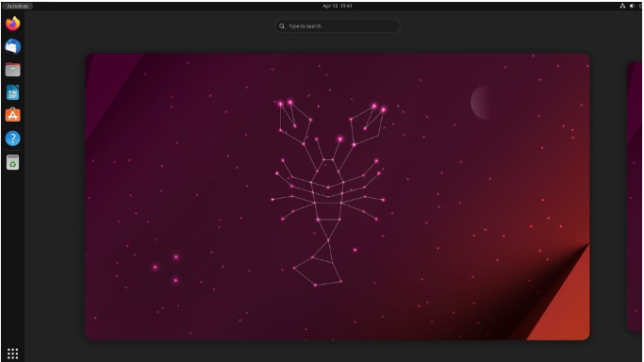Viewport: 644px width, 362px height.
Task: Open the Trash icon in dock
Action: click(x=13, y=162)
